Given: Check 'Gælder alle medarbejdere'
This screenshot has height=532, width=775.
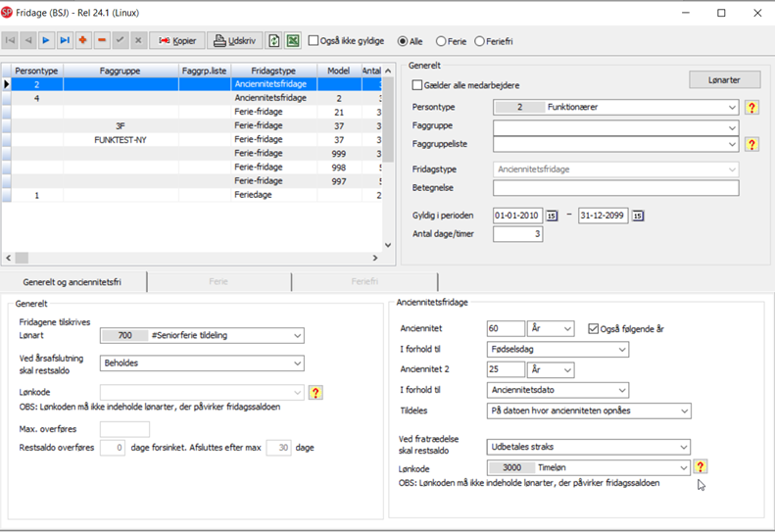Looking at the screenshot, I should (418, 85).
